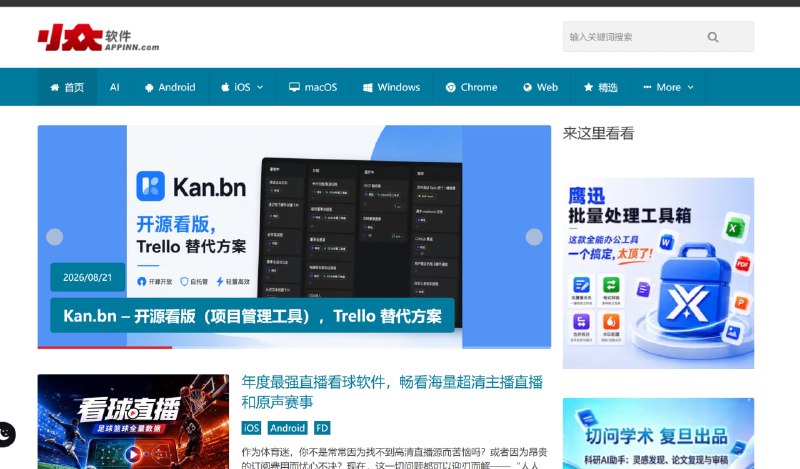Open the macOS navigation item

(313, 87)
